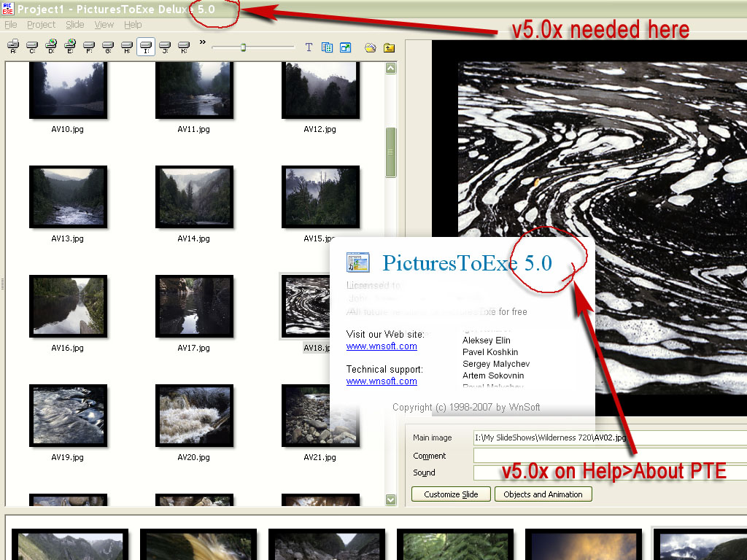The image size is (747, 560).
Task: Click the Objects and Animation button
Action: pyautogui.click(x=543, y=494)
